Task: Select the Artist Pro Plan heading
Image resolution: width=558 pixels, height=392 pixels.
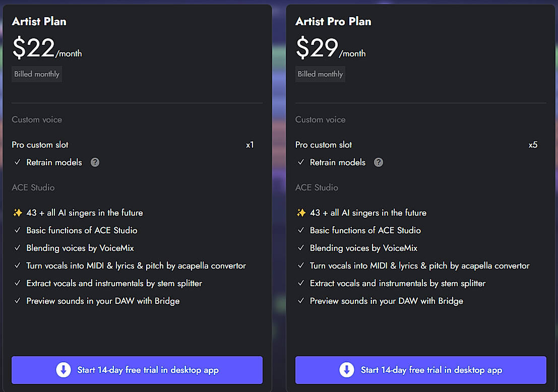Action: click(x=333, y=22)
